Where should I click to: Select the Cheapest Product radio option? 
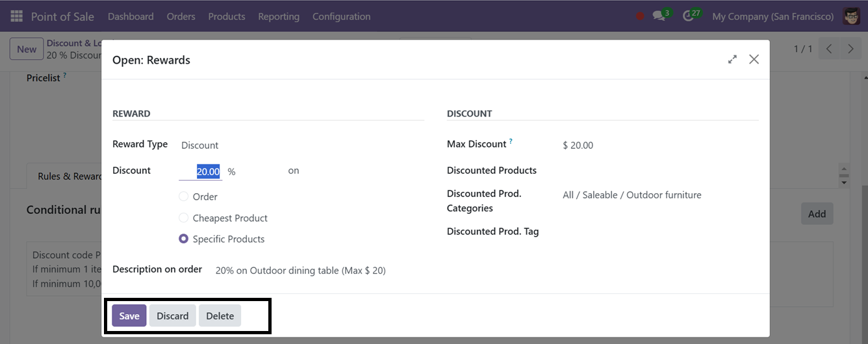click(184, 218)
